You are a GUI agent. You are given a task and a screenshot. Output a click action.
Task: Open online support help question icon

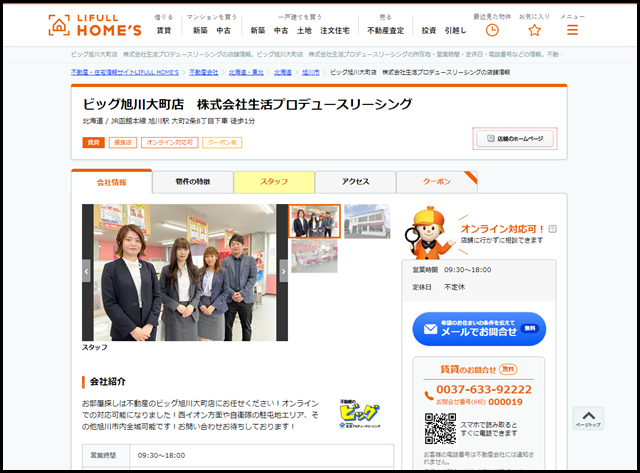tap(552, 229)
